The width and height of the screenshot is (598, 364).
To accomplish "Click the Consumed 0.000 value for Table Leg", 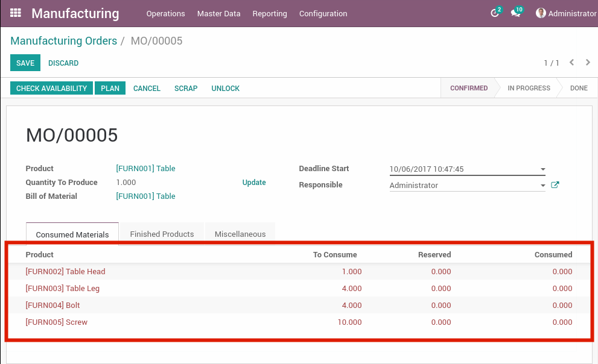I will point(562,289).
